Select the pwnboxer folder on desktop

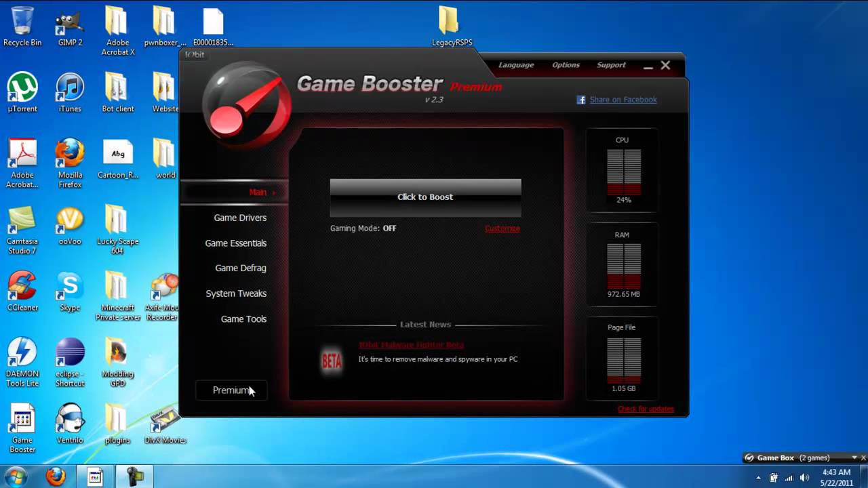click(165, 27)
